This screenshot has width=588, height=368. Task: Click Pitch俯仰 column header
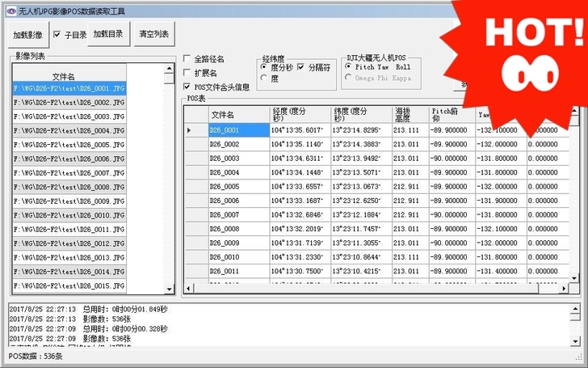[452, 115]
